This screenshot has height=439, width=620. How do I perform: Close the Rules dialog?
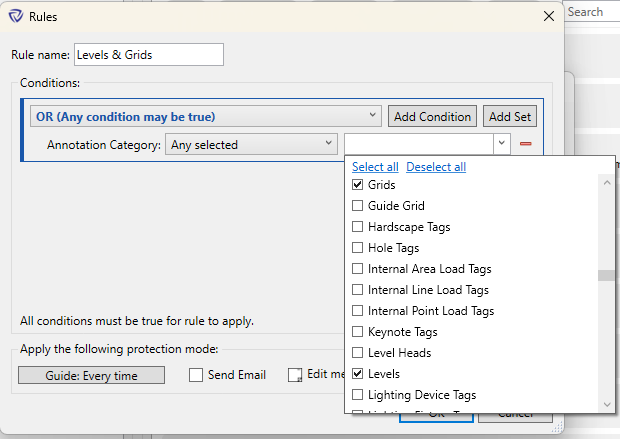click(x=548, y=16)
